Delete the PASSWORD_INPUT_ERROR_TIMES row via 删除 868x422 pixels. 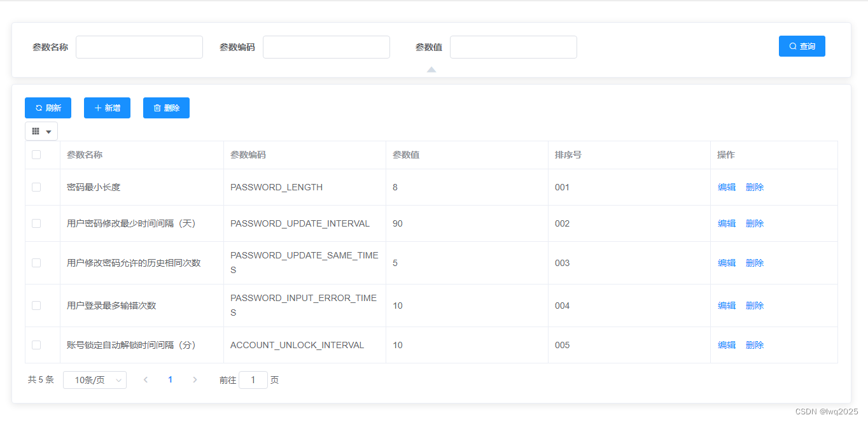click(755, 306)
